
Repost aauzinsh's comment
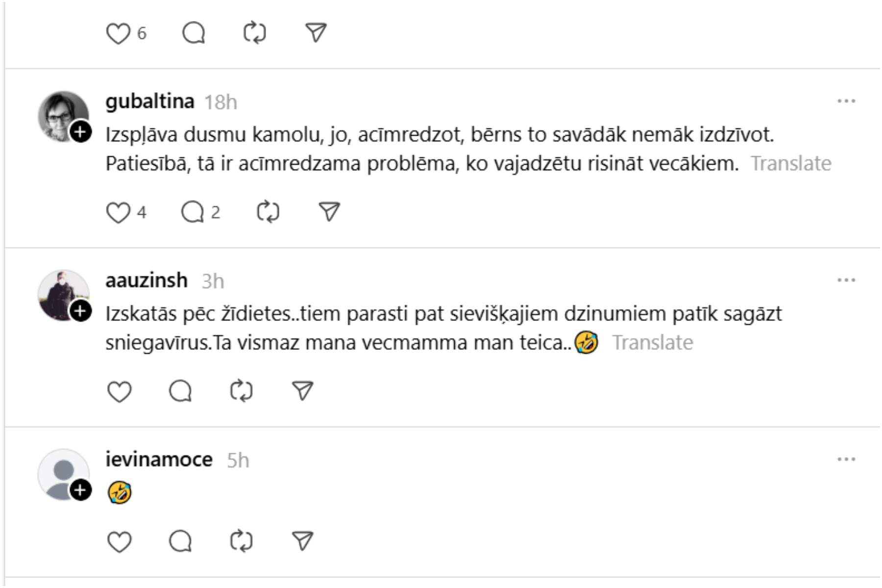pyautogui.click(x=242, y=392)
